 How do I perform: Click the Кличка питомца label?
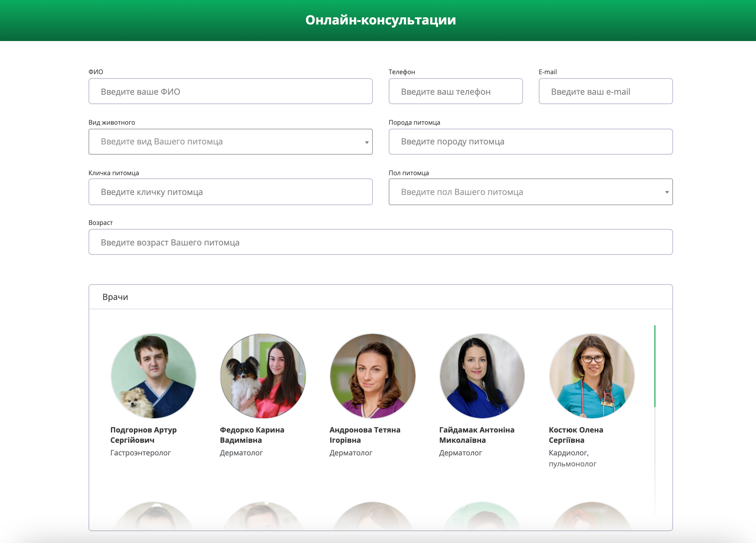click(114, 173)
